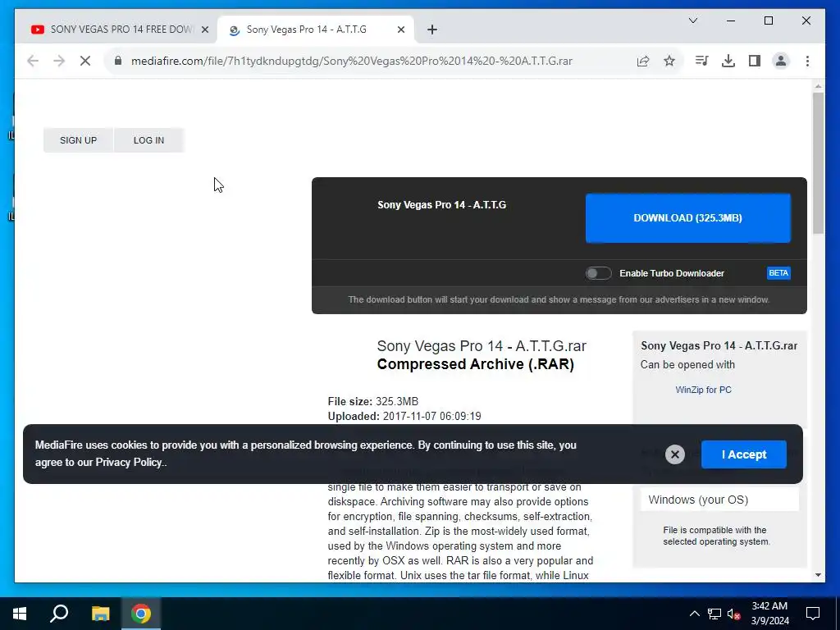Click muted volume tray icon
The height and width of the screenshot is (630, 840).
pos(733,614)
